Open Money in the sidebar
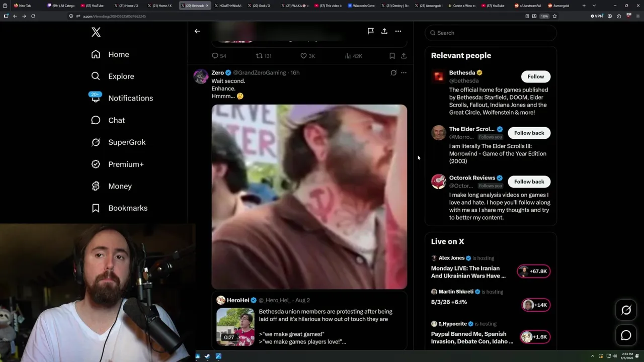 pos(111,186)
